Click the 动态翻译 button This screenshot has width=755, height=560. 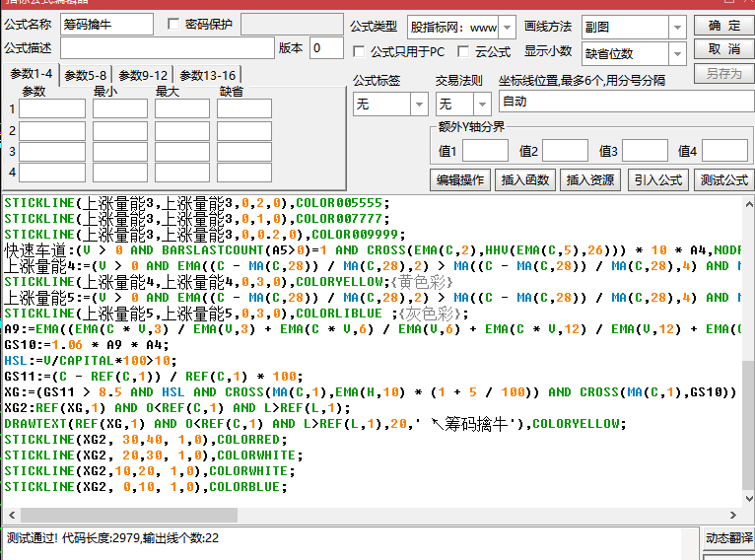click(x=728, y=538)
